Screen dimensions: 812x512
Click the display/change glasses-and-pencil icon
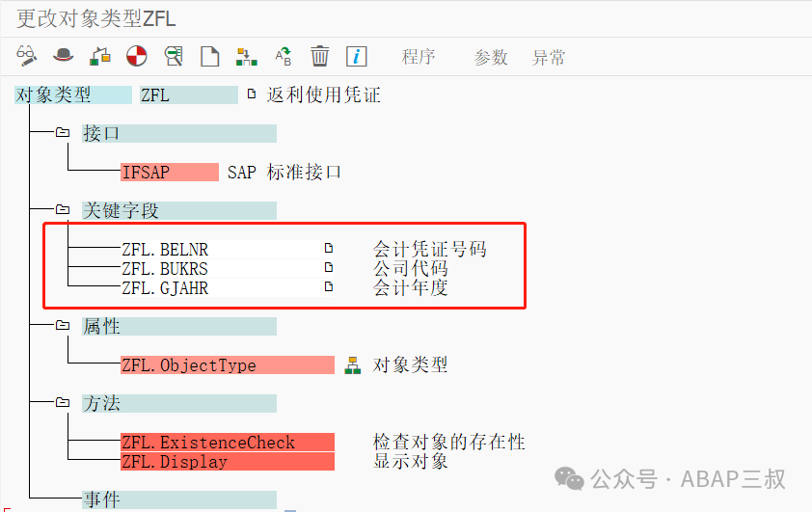coord(26,56)
